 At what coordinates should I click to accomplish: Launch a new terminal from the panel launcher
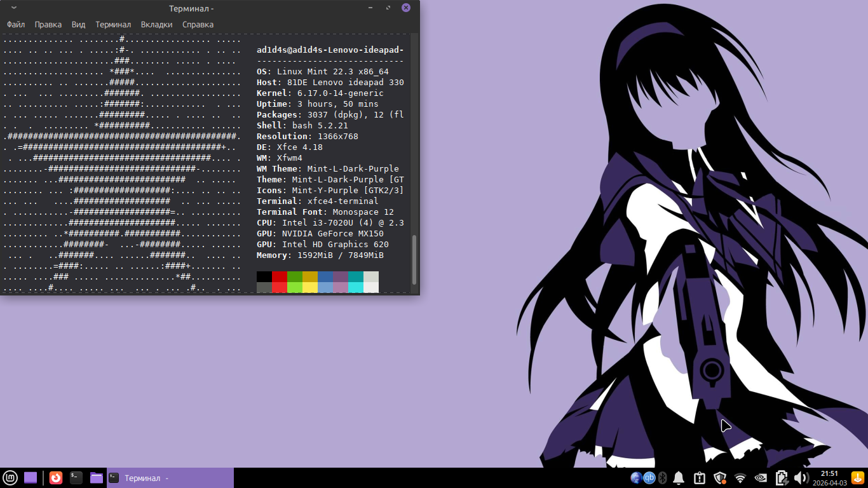pyautogui.click(x=76, y=478)
